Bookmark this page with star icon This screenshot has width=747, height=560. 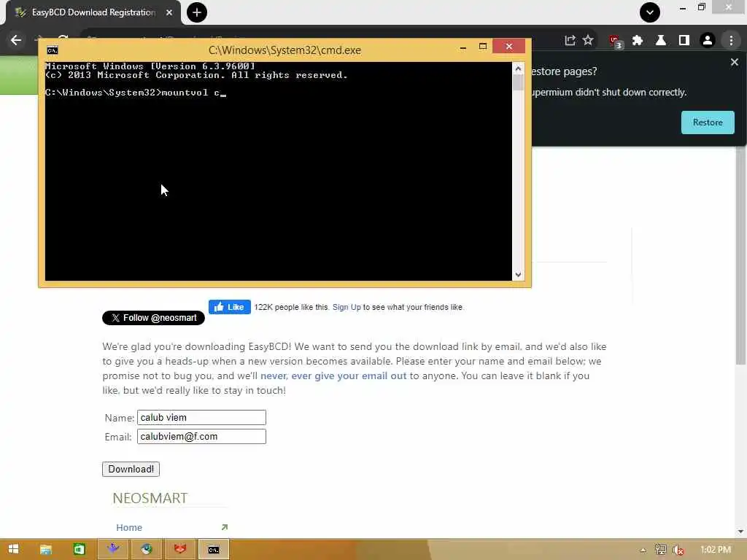[589, 41]
